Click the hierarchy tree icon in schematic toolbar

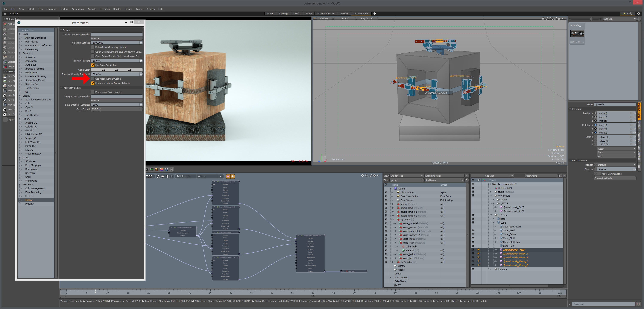click(x=158, y=177)
